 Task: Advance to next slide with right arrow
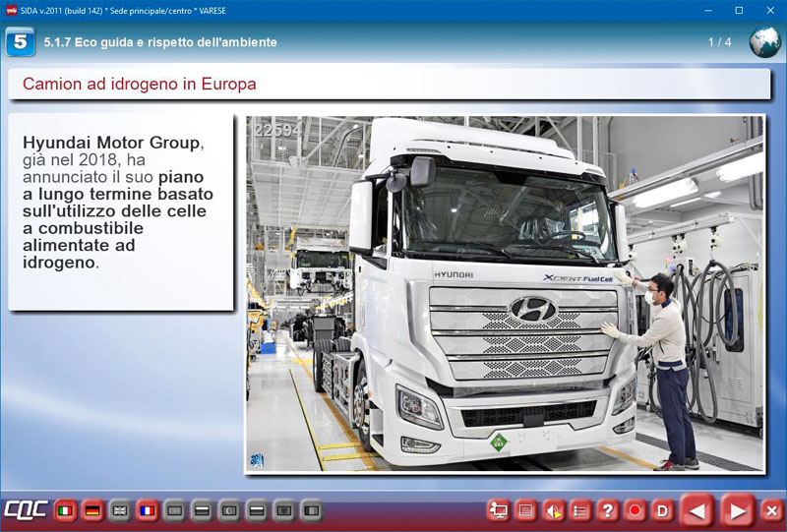[736, 510]
